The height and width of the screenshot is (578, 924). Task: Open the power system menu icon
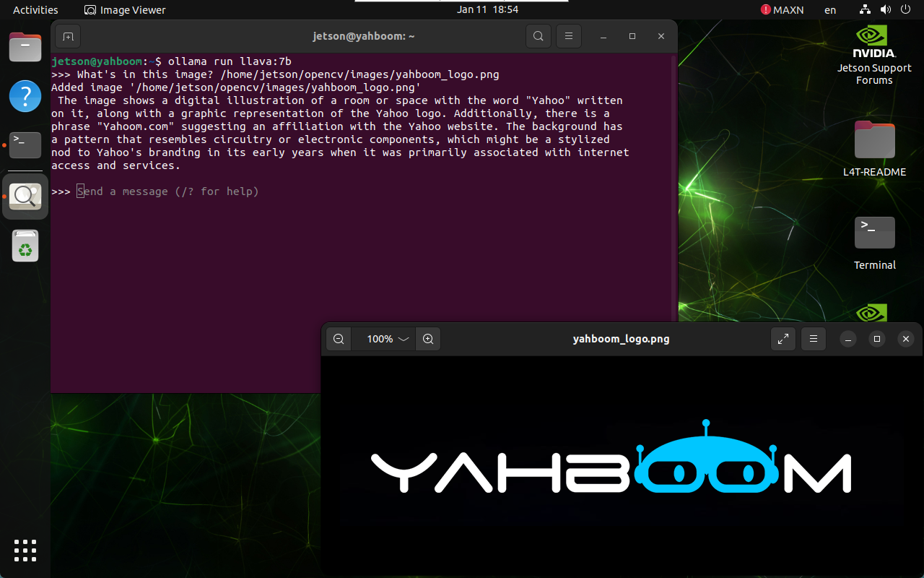click(x=906, y=10)
